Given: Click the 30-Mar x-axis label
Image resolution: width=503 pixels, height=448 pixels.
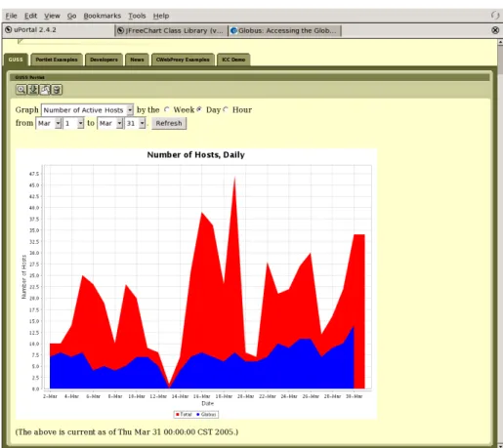Looking at the screenshot, I should 354,396.
